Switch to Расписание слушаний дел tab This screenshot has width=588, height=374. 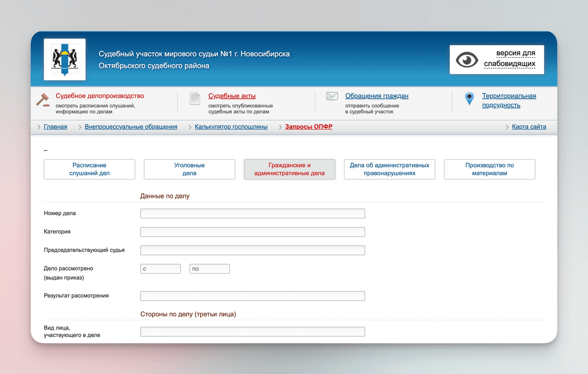pyautogui.click(x=90, y=169)
